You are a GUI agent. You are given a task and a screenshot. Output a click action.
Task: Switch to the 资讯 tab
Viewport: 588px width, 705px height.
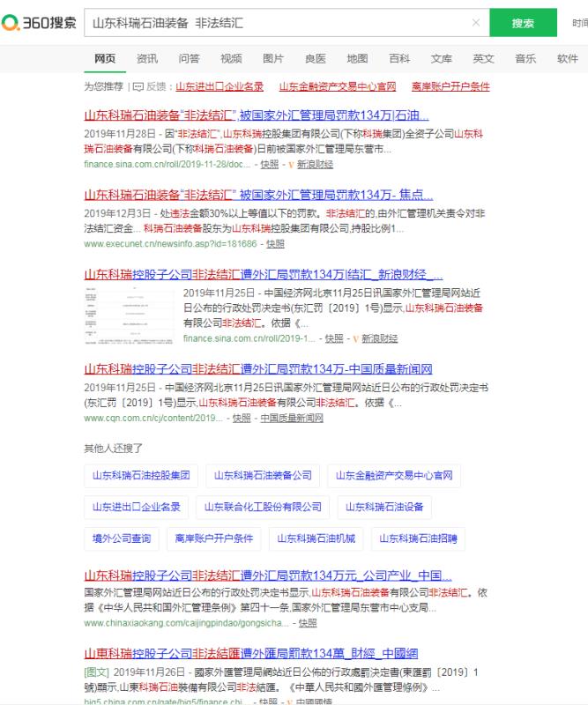pyautogui.click(x=147, y=59)
